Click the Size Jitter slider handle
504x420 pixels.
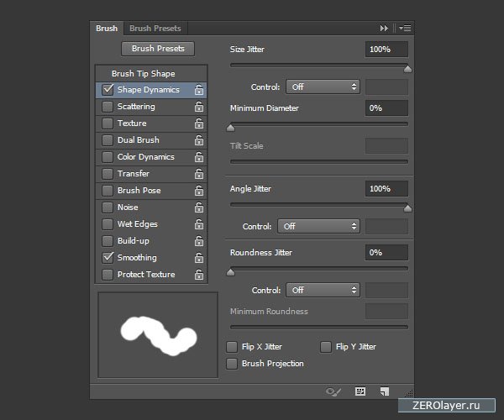tap(407, 68)
